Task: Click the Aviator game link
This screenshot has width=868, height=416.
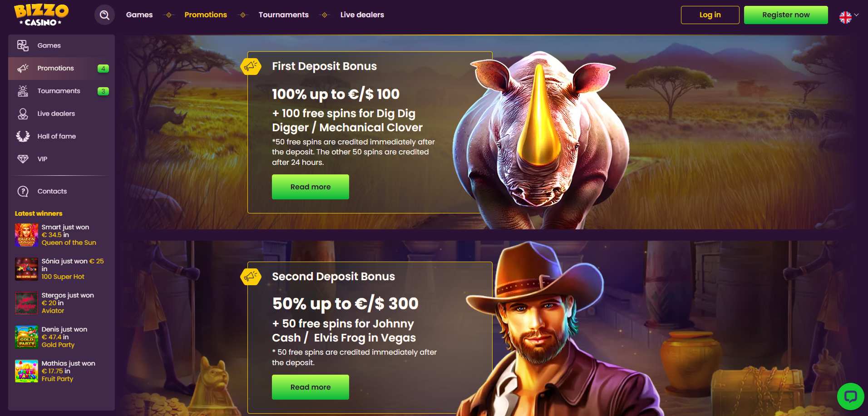Action: point(53,311)
